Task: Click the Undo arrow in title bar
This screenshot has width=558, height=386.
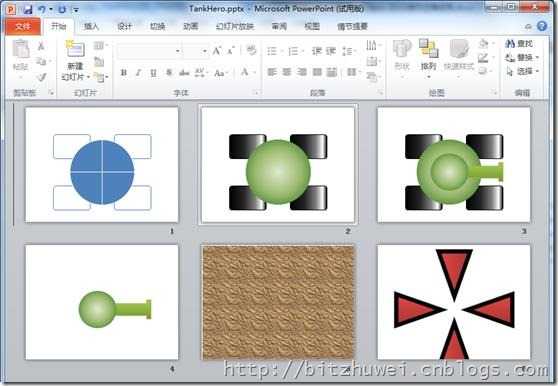Action: tap(42, 9)
